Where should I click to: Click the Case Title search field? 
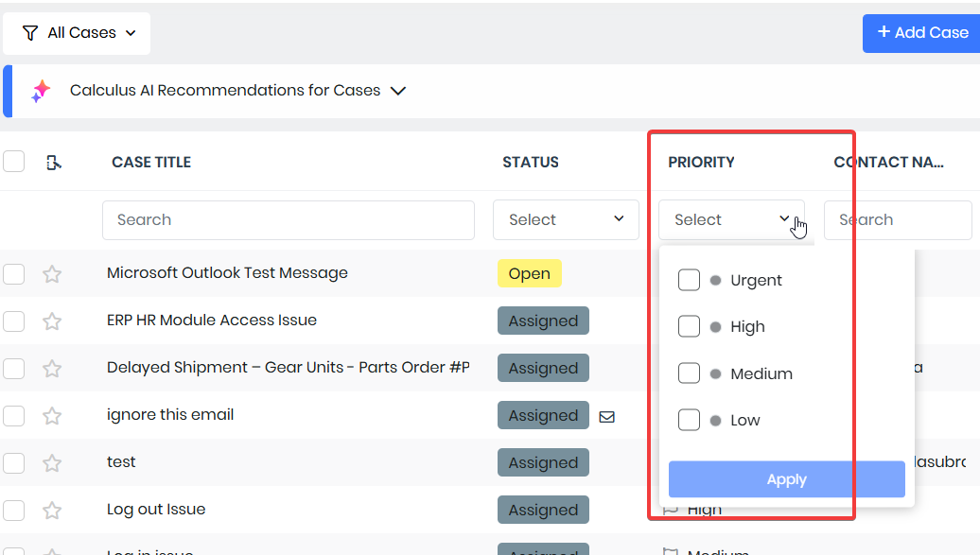click(288, 219)
